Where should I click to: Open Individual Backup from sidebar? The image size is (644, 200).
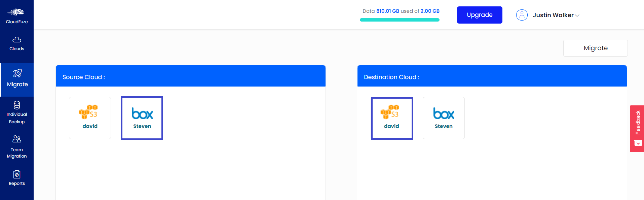coord(17,113)
